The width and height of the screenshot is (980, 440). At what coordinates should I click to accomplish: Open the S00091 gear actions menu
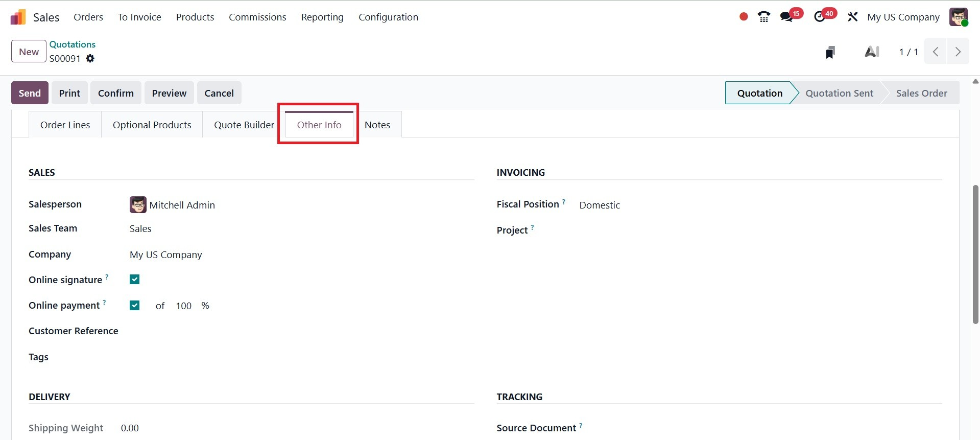coord(90,58)
